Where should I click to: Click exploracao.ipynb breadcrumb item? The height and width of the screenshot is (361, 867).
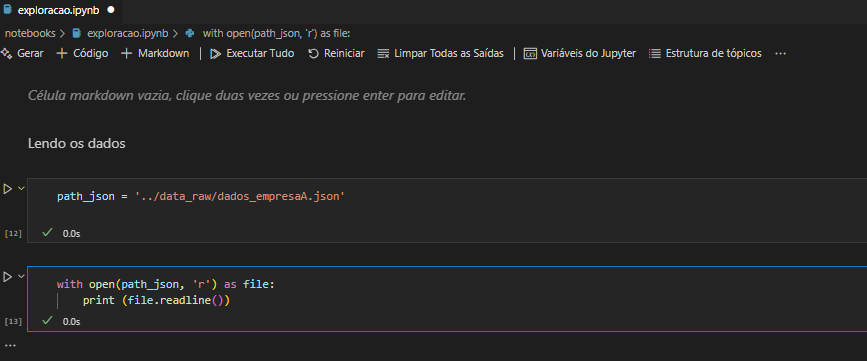pos(122,33)
